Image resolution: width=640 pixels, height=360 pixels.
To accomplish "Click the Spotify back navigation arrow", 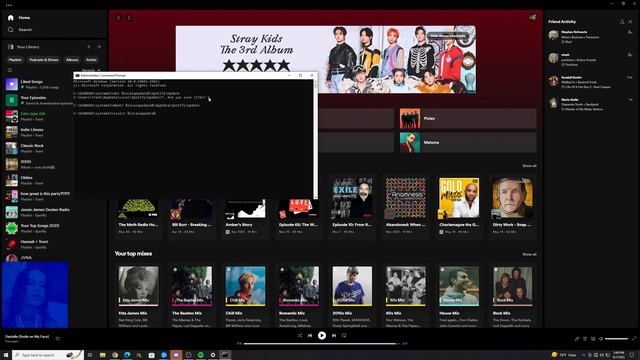I will click(x=119, y=18).
